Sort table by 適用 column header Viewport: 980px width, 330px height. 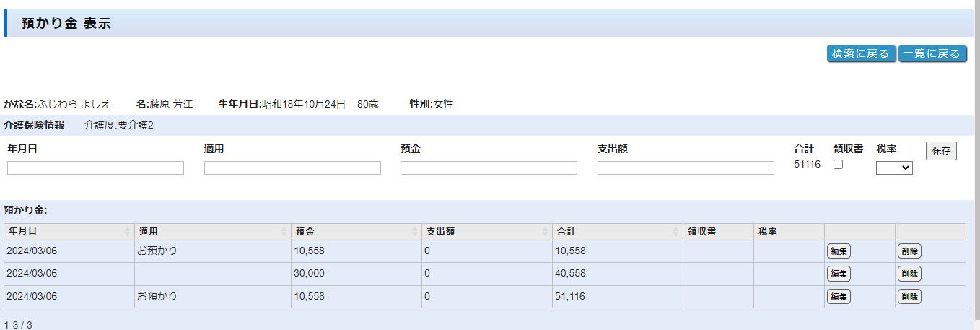tap(212, 232)
